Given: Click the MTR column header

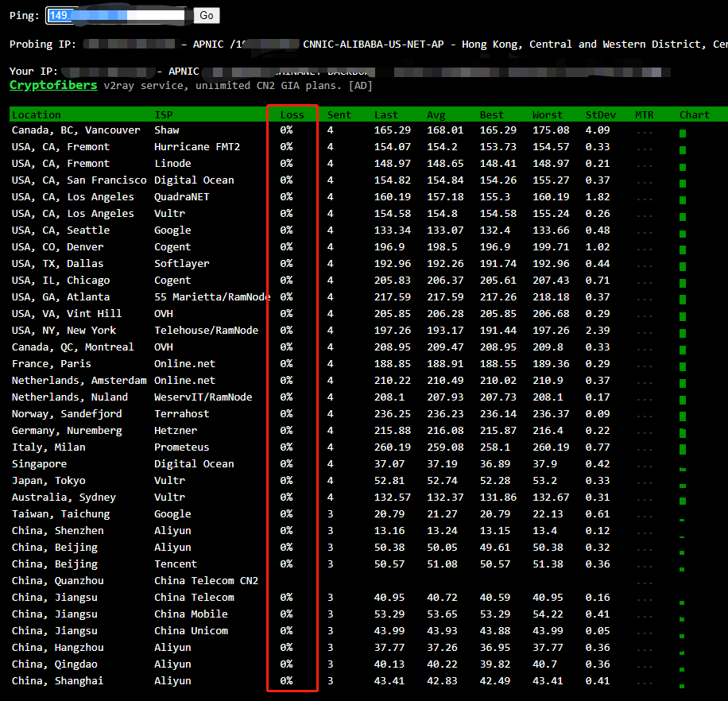Looking at the screenshot, I should pyautogui.click(x=644, y=115).
